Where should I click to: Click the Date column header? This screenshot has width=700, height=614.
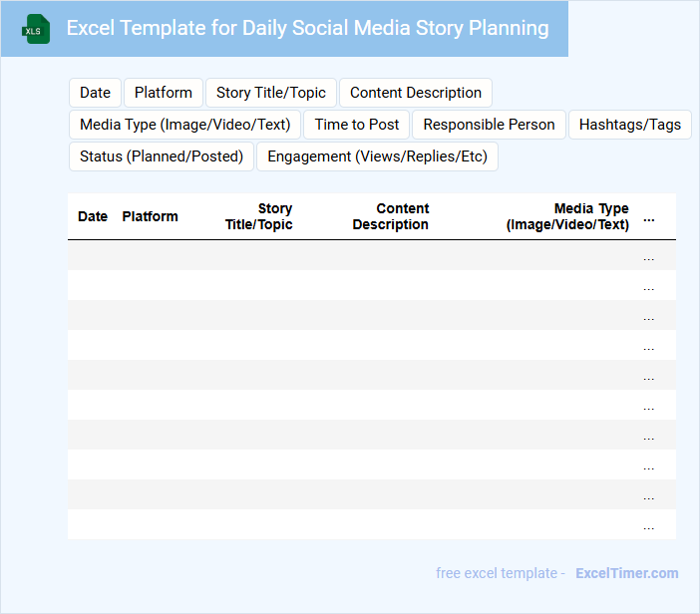(x=93, y=216)
